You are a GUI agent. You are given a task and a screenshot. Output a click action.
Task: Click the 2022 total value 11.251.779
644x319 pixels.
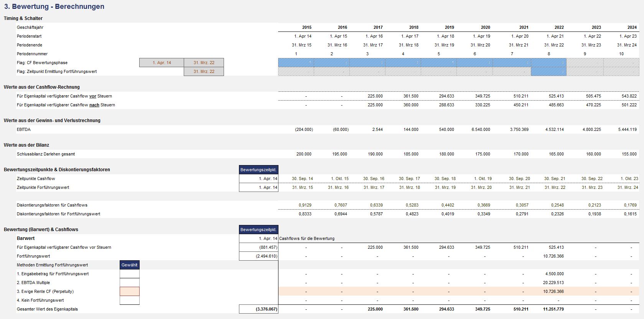click(x=553, y=309)
